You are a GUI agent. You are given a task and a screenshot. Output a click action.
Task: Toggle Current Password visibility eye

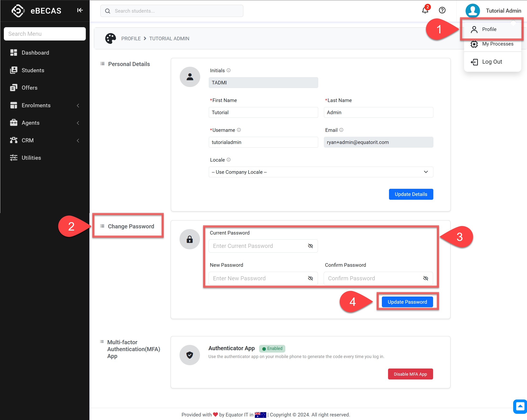(x=310, y=246)
